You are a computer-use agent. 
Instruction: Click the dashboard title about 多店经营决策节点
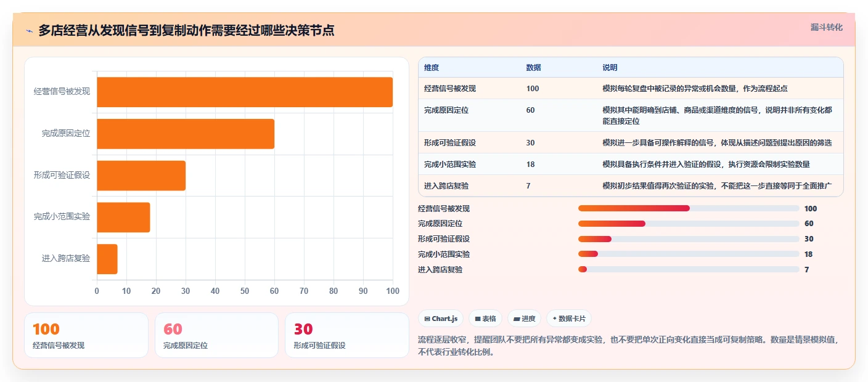coord(186,31)
